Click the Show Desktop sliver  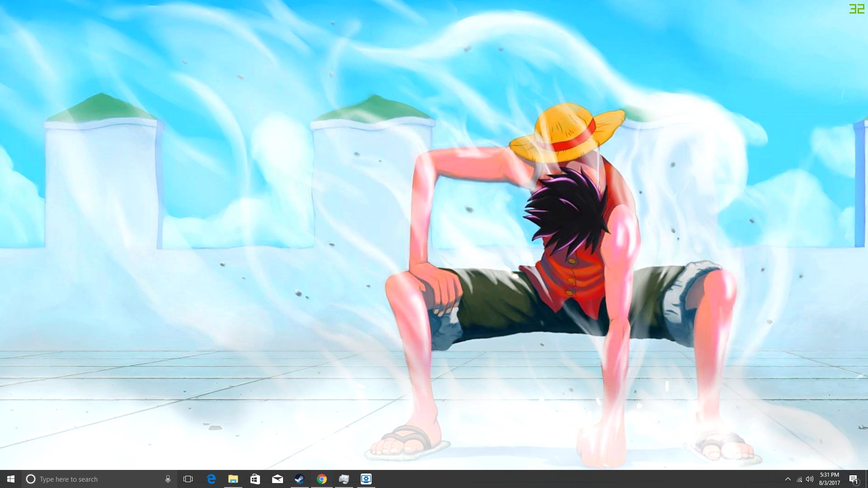pos(867,479)
